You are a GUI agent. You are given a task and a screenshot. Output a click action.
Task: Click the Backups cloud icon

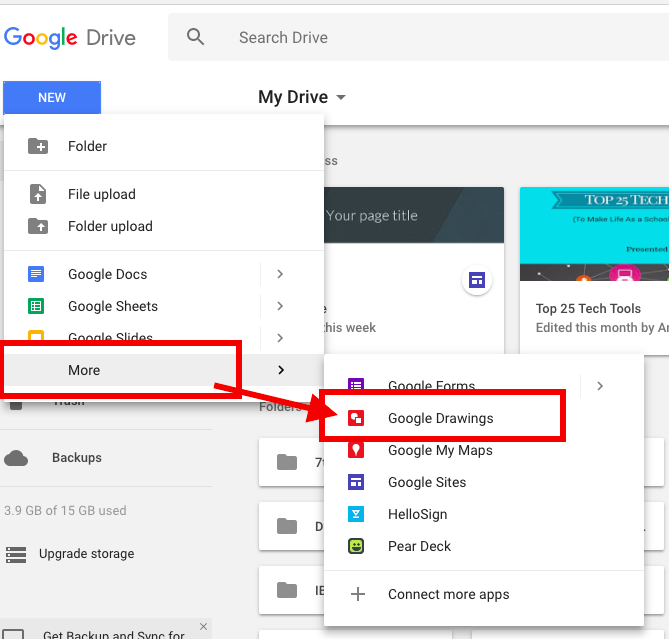(16, 458)
